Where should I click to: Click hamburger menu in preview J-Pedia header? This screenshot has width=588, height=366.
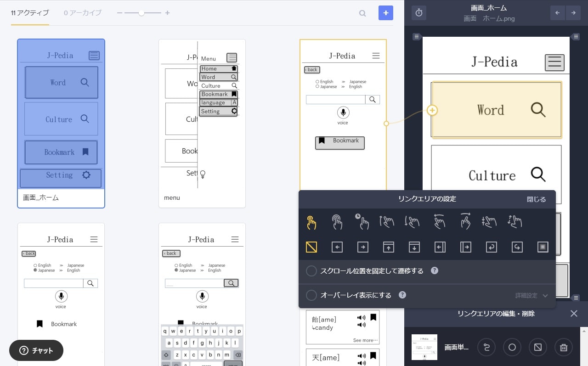point(554,62)
